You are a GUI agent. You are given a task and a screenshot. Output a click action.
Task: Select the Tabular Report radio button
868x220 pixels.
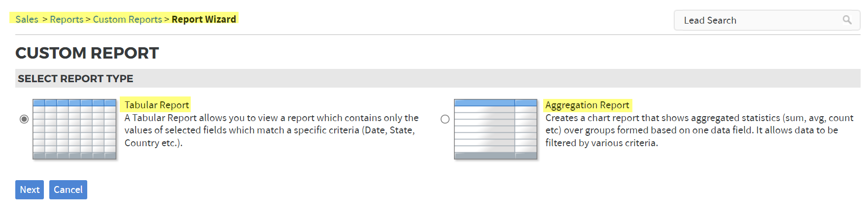[x=24, y=119]
